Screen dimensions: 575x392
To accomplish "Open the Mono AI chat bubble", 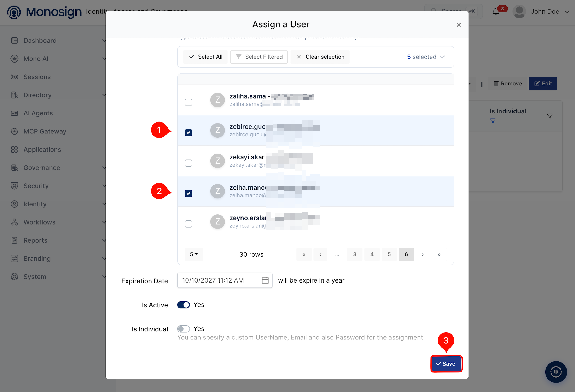I will pos(556,372).
